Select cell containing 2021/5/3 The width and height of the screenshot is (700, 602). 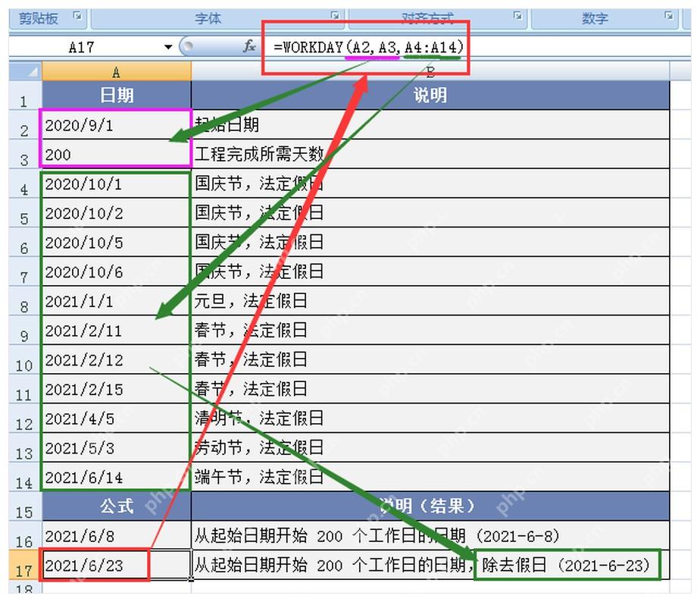117,448
